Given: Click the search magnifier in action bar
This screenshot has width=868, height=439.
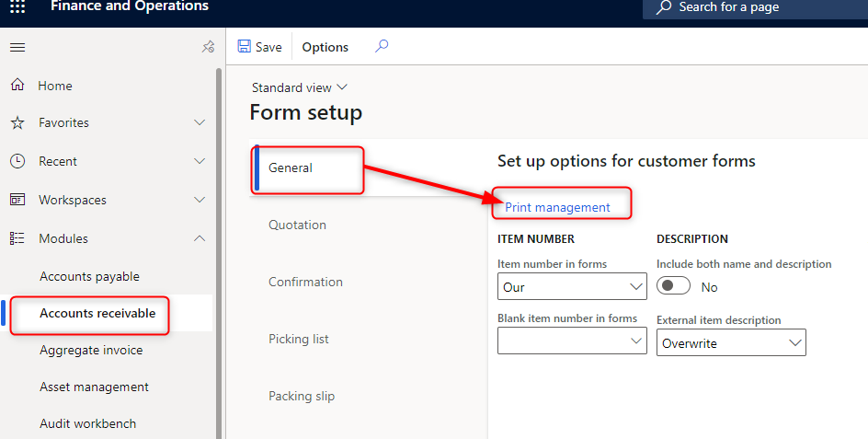Looking at the screenshot, I should coord(382,47).
